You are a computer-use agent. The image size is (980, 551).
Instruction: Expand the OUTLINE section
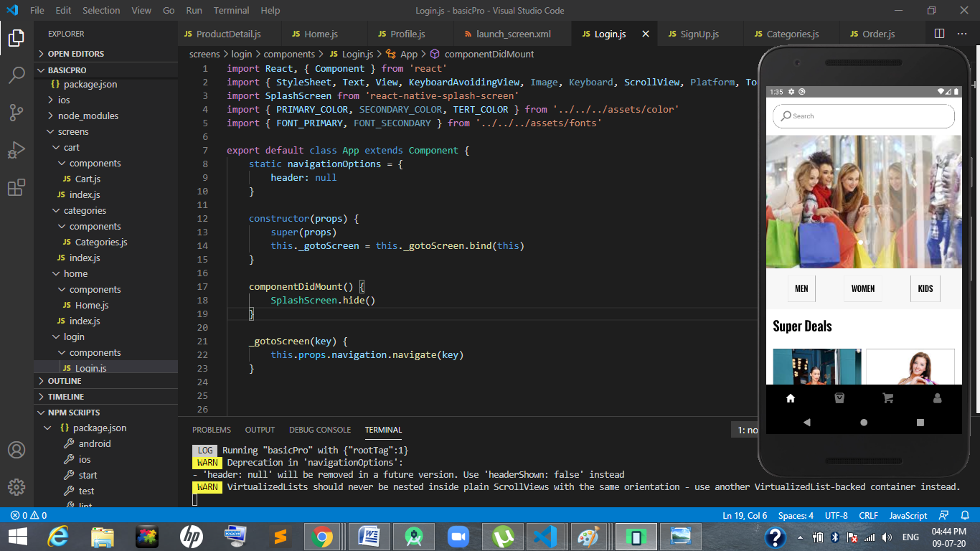click(65, 381)
